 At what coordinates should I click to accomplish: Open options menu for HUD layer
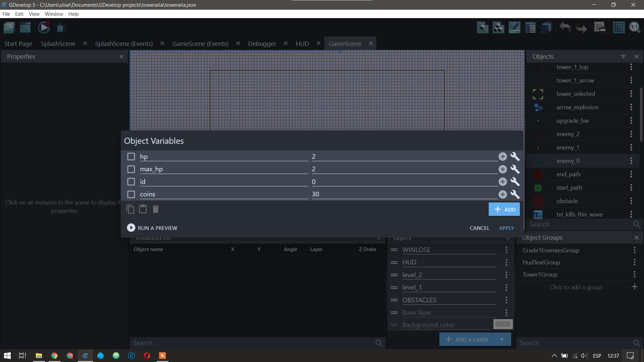(506, 262)
